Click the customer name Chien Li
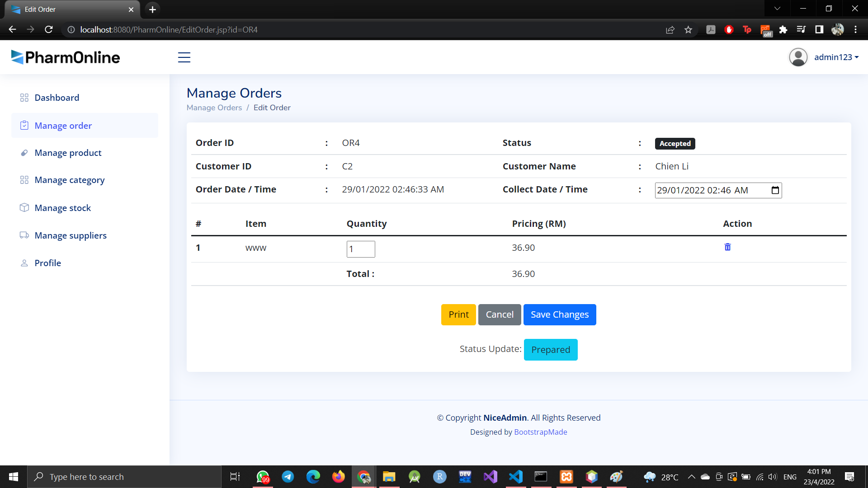Image resolution: width=868 pixels, height=488 pixels. pyautogui.click(x=672, y=166)
